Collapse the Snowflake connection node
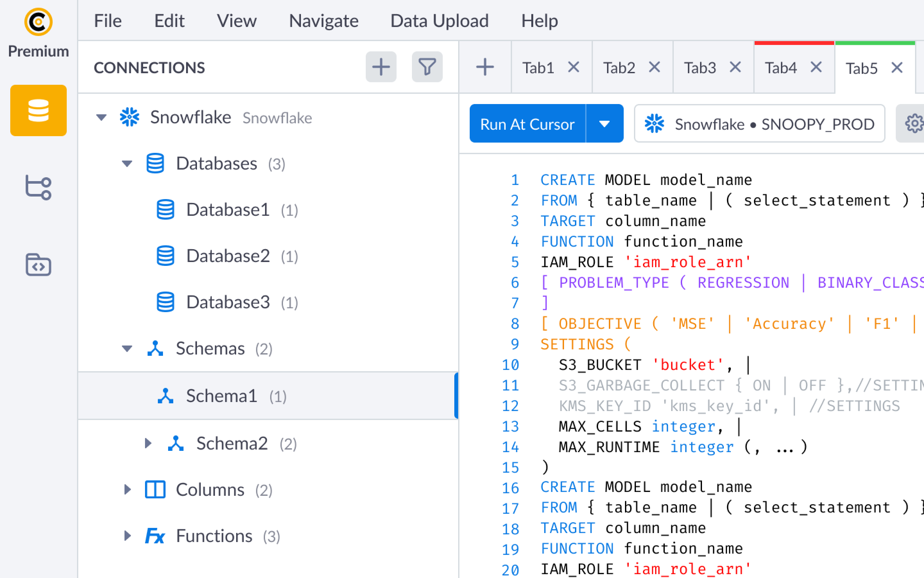924x578 pixels. (101, 117)
